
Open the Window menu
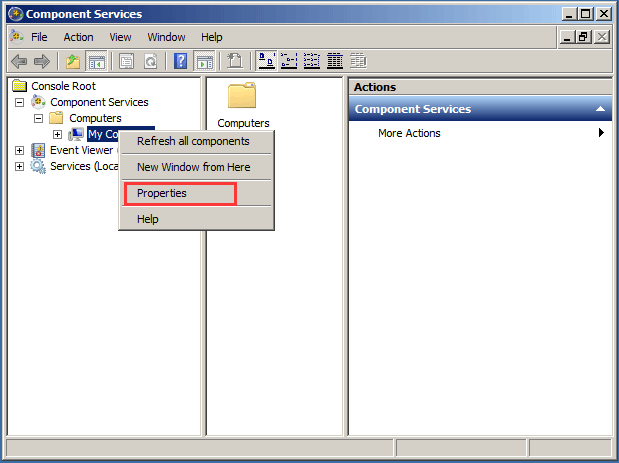coord(166,37)
